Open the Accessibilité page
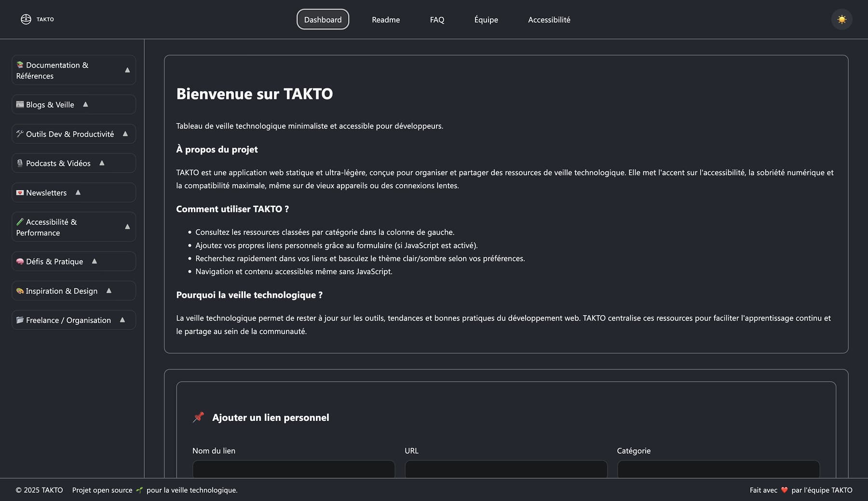The width and height of the screenshot is (868, 501). [549, 20]
